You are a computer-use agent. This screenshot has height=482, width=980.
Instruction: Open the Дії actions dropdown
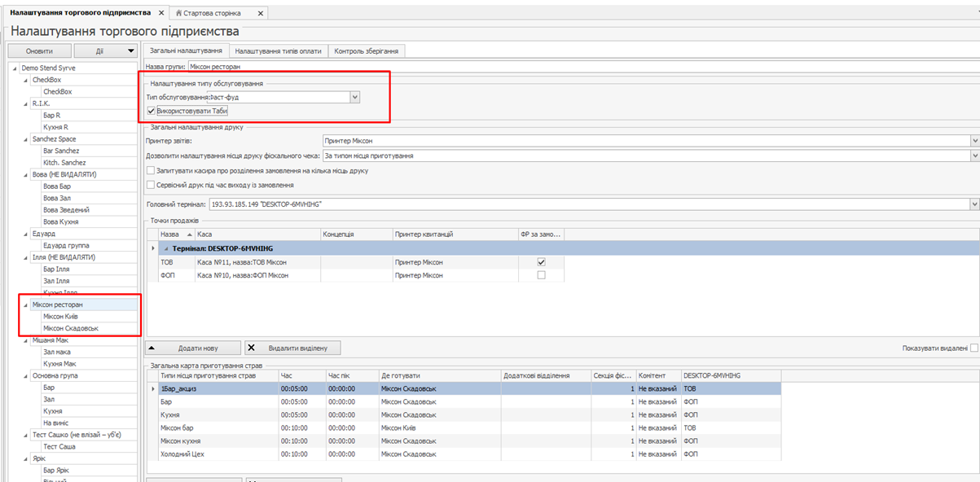point(130,51)
